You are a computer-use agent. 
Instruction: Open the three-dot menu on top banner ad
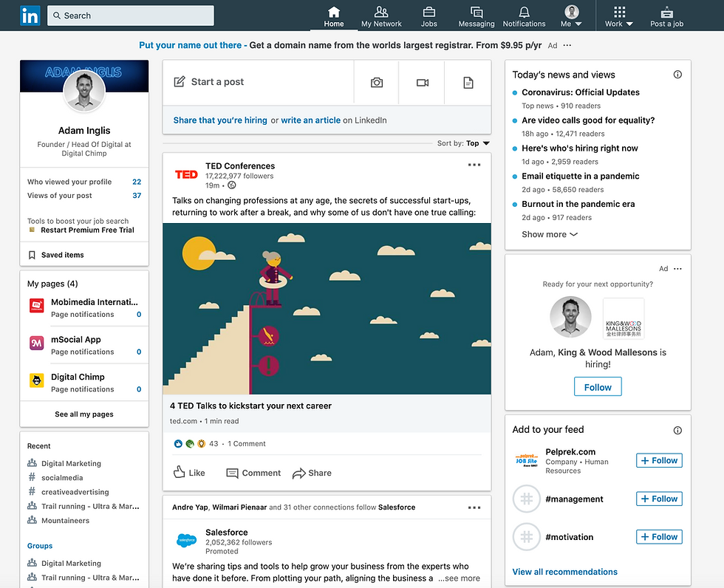567,45
